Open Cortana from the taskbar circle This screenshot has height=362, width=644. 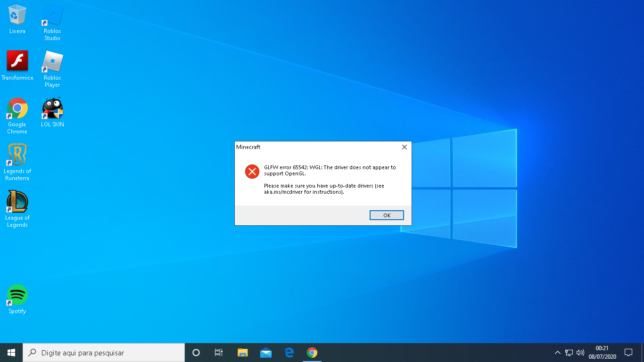[x=196, y=353]
